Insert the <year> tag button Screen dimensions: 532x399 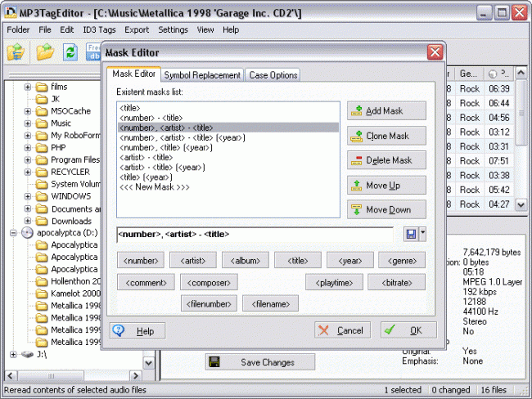click(x=349, y=260)
